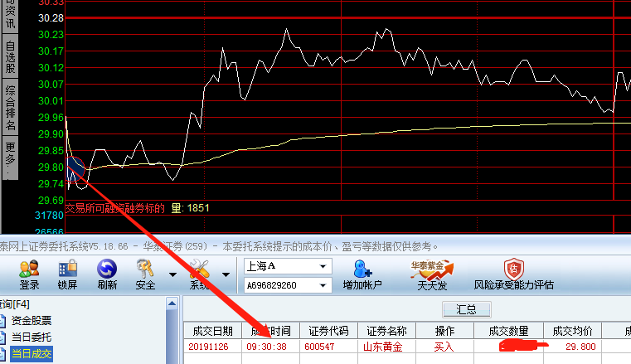Open 风险承受能力评估 shield icon

[x=513, y=274]
